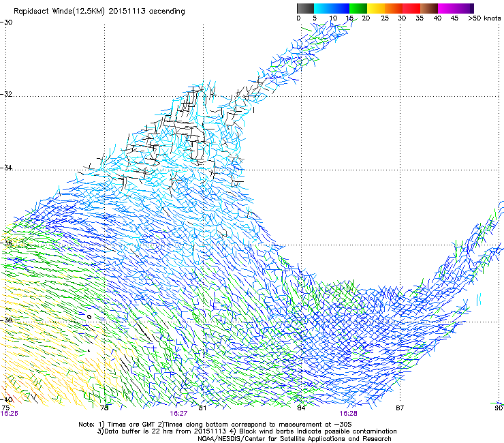The image size is (504, 443).
Task: Click the '45' legend tick label
Action: (454, 18)
